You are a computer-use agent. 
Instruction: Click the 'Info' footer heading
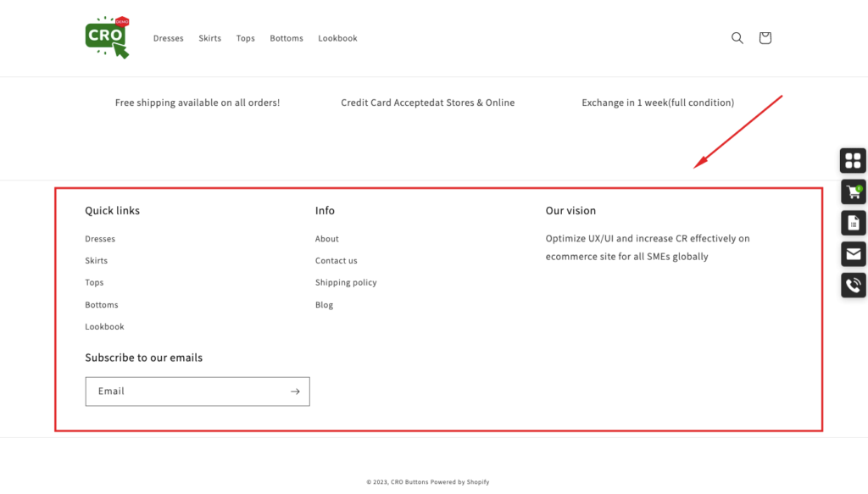[325, 211]
